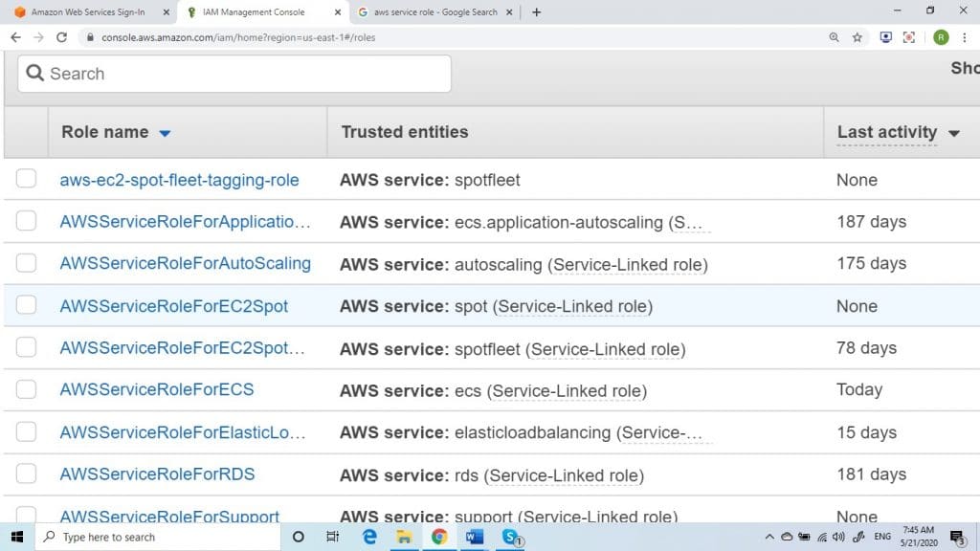Click the Trusted entities column header
980x551 pixels.
pos(405,132)
